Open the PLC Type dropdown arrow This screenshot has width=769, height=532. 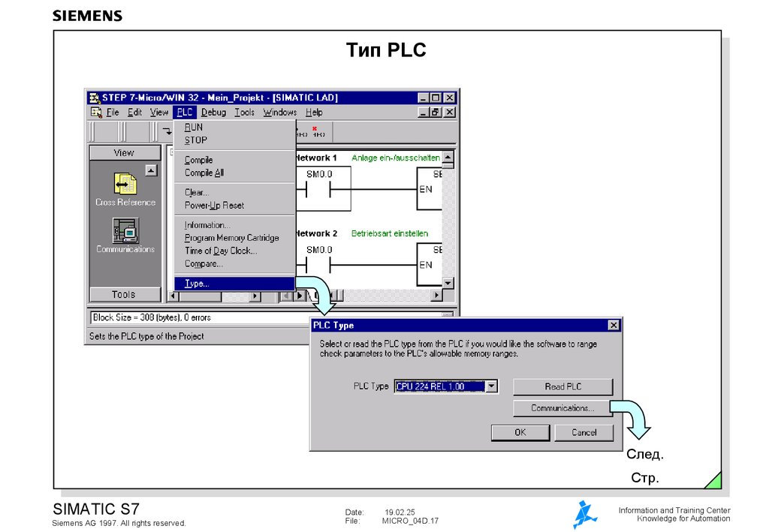[491, 386]
